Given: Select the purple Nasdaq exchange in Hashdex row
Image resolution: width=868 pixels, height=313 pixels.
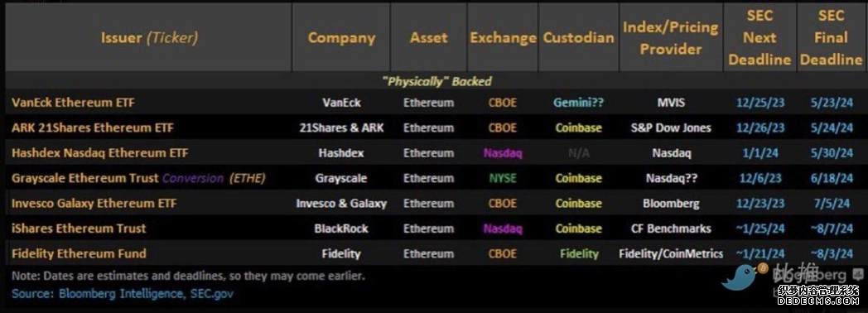Looking at the screenshot, I should [x=503, y=153].
